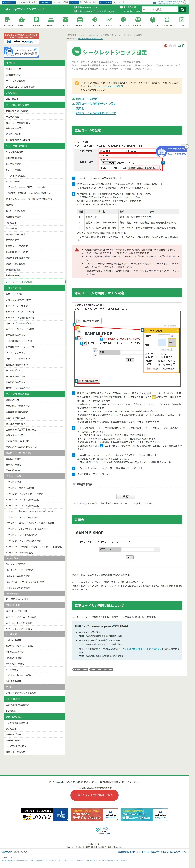
Task: Jump to 表示例 anchor
Action: (x=80, y=108)
